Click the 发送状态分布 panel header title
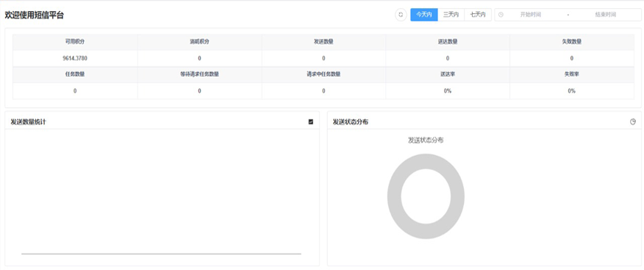This screenshot has height=270, width=644. (x=351, y=121)
